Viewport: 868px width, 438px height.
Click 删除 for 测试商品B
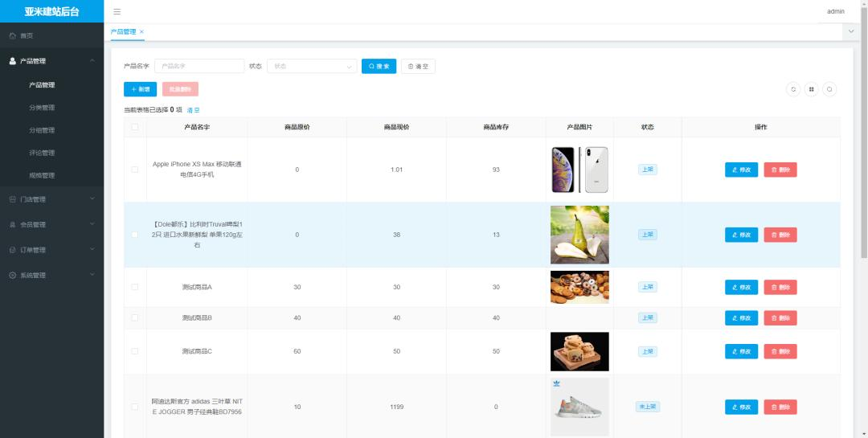(780, 317)
